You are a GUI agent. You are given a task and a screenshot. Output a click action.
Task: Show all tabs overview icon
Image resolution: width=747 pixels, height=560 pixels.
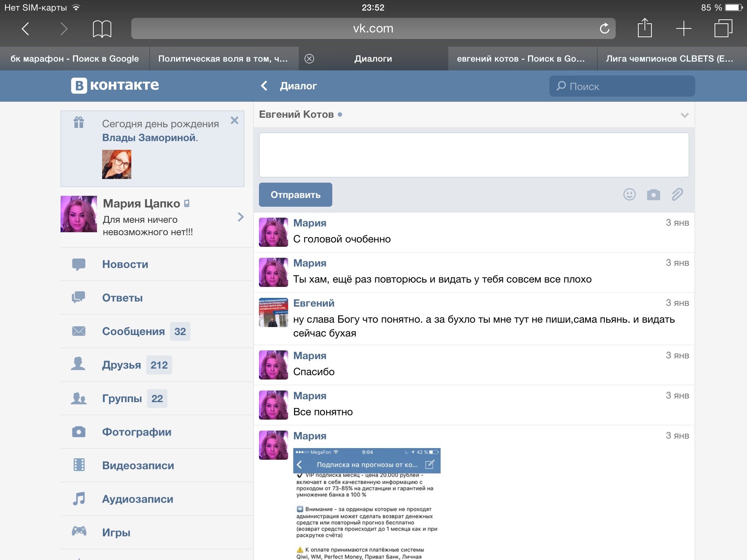click(723, 28)
